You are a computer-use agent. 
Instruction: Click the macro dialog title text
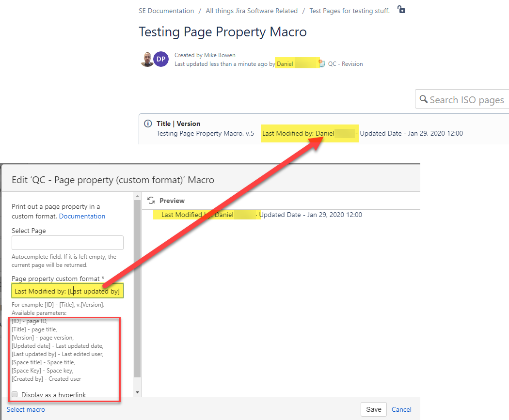coord(113,180)
